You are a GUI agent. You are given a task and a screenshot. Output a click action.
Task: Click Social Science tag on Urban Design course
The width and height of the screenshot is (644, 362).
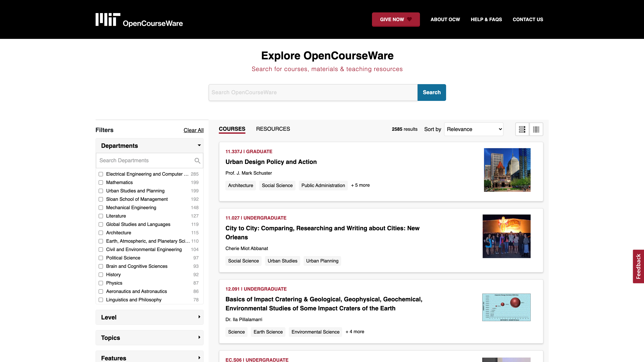tap(277, 185)
